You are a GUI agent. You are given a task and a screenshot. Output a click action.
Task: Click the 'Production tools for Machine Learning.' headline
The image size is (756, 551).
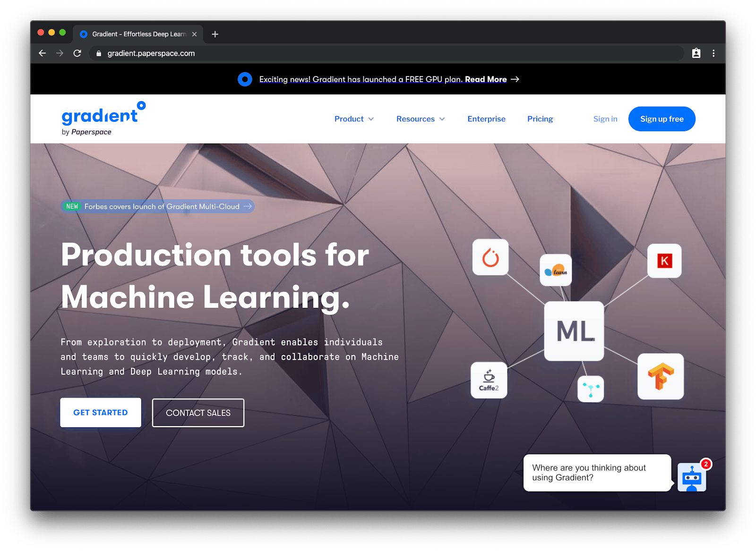pyautogui.click(x=215, y=276)
